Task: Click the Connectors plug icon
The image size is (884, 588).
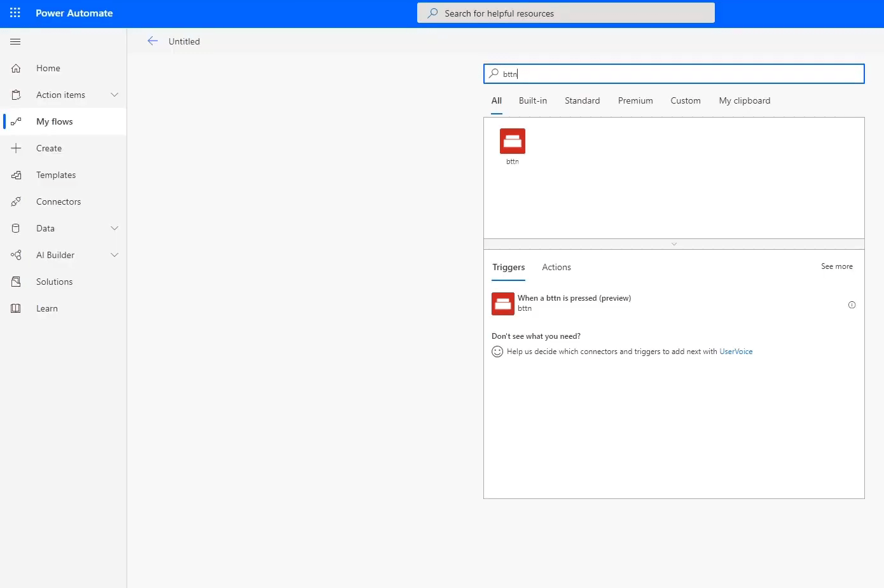Action: 16,202
